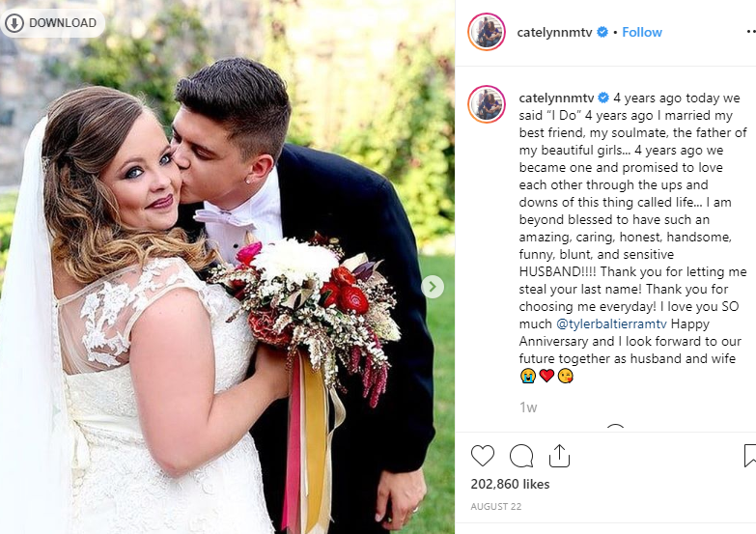This screenshot has height=534, width=756.
Task: Click the DOWNLOAD button on the photo
Action: pyautogui.click(x=53, y=23)
